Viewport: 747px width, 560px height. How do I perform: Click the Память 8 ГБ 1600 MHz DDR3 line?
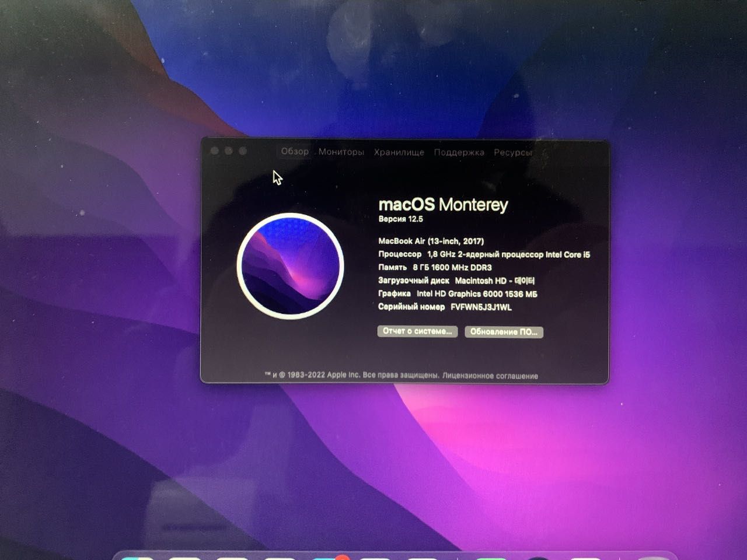pyautogui.click(x=435, y=267)
